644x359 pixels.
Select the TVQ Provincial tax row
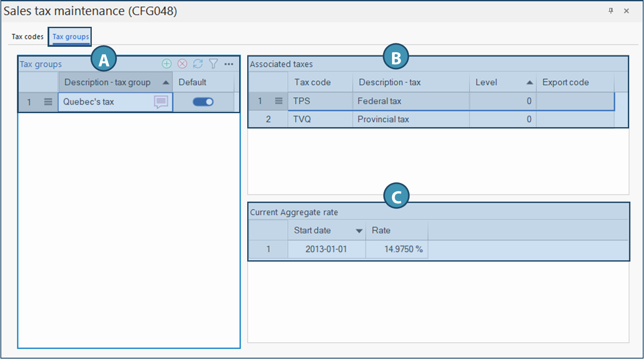383,119
